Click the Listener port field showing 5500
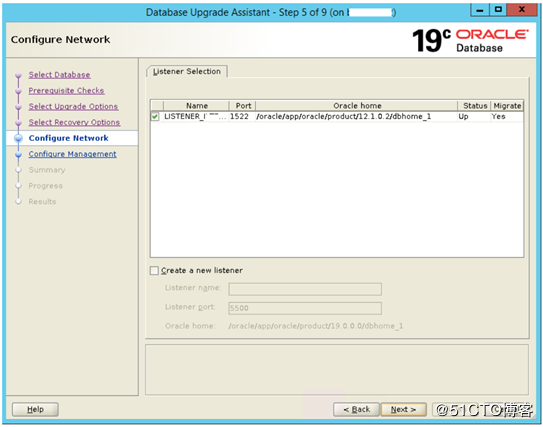Screen dimensions: 543x427 [x=305, y=308]
